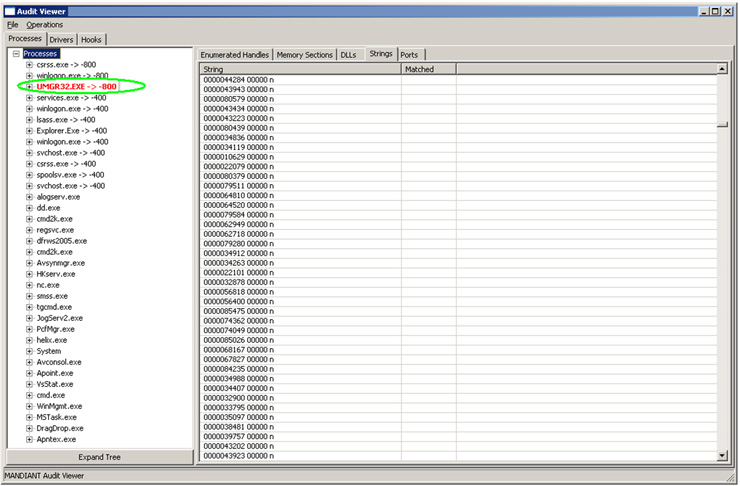Open the Operations menu

44,25
